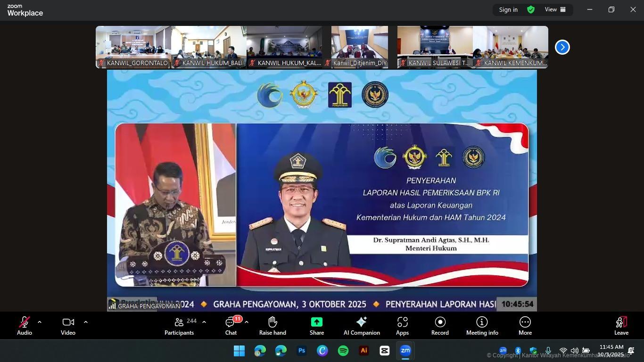Image resolution: width=644 pixels, height=362 pixels.
Task: Start recording with the Record button
Action: point(440,326)
